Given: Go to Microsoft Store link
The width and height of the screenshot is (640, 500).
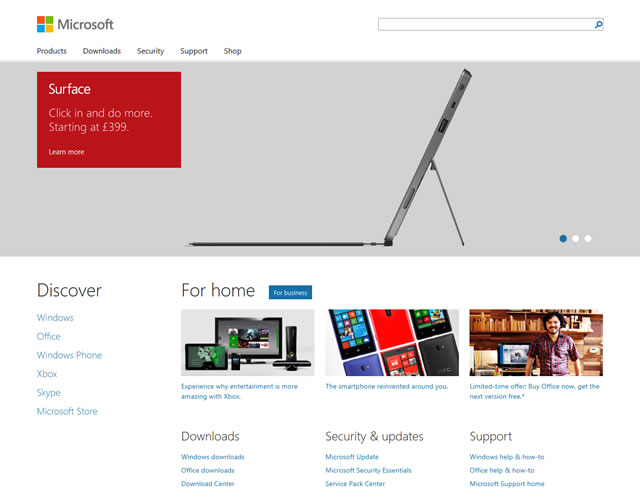Looking at the screenshot, I should coord(67,411).
